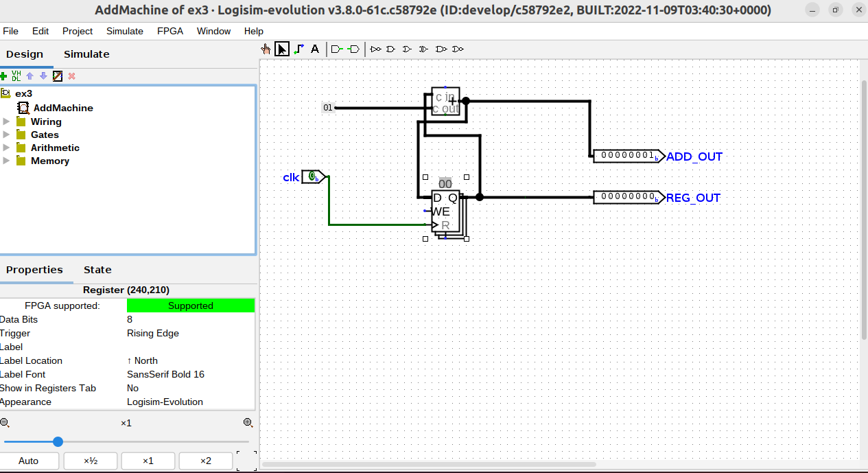868x473 pixels.
Task: Select the Edit arrow tool
Action: tap(282, 49)
